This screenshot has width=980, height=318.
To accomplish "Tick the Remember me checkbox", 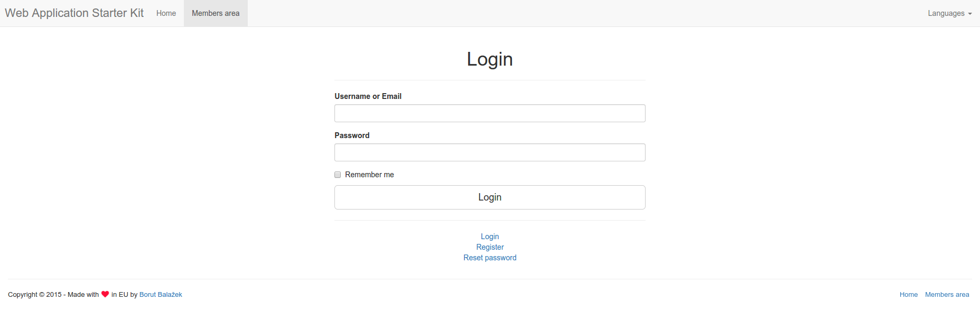I will pos(338,175).
